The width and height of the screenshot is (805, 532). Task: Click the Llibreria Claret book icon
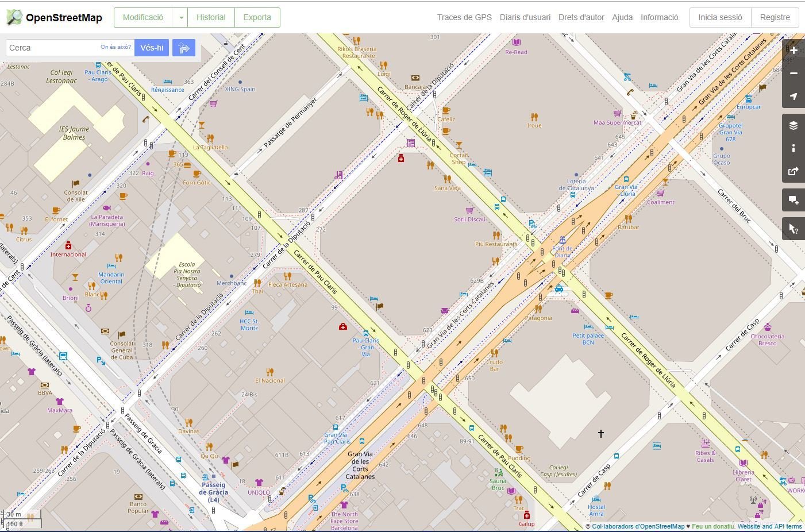(x=744, y=462)
